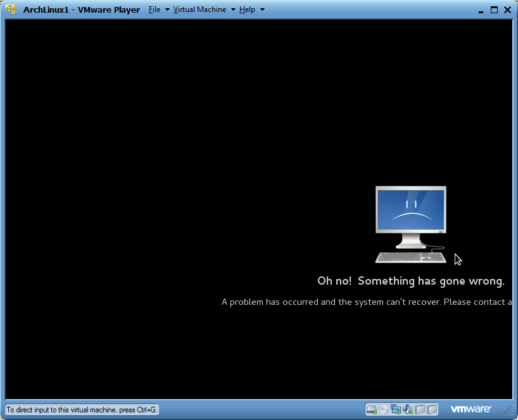Click the right gray removable device icon
The image size is (518, 420).
pyautogui.click(x=432, y=409)
